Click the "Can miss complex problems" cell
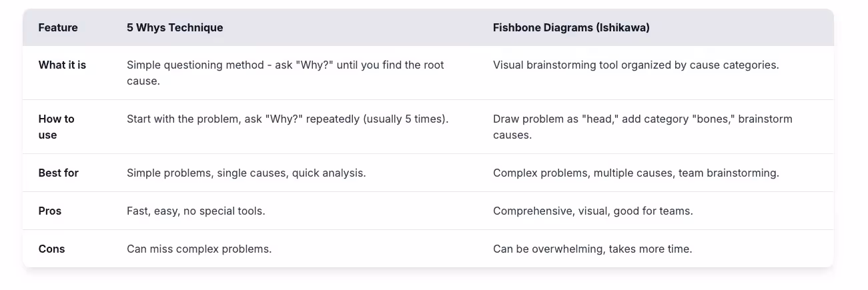 (199, 249)
